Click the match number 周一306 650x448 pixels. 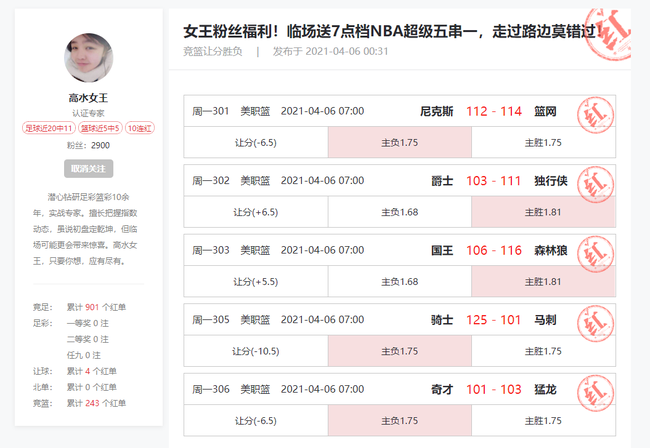[211, 390]
